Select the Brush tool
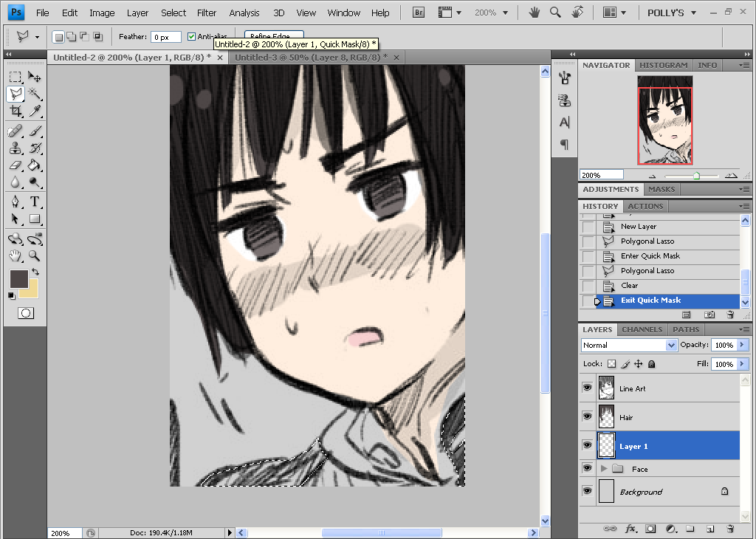This screenshot has width=756, height=539. click(x=34, y=131)
